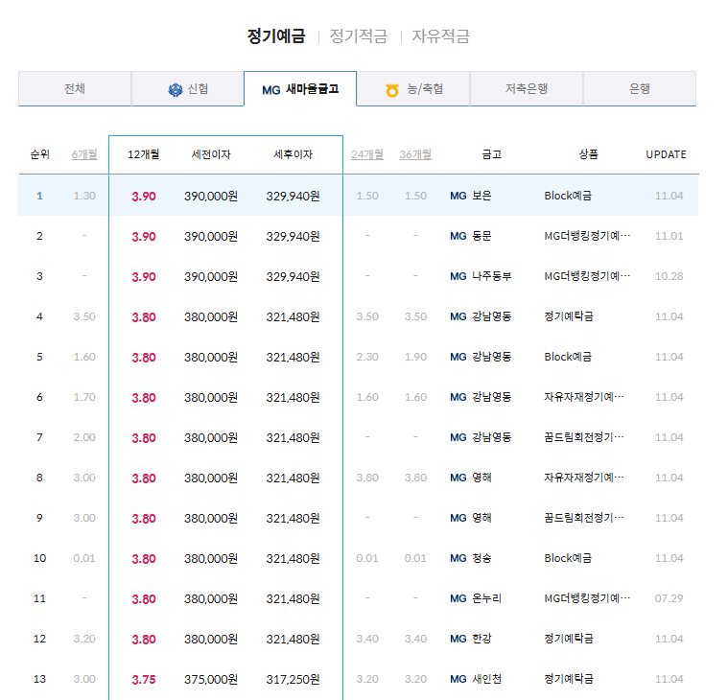Click MG 영해 in rank 9 row
The image size is (728, 700).
tap(471, 518)
